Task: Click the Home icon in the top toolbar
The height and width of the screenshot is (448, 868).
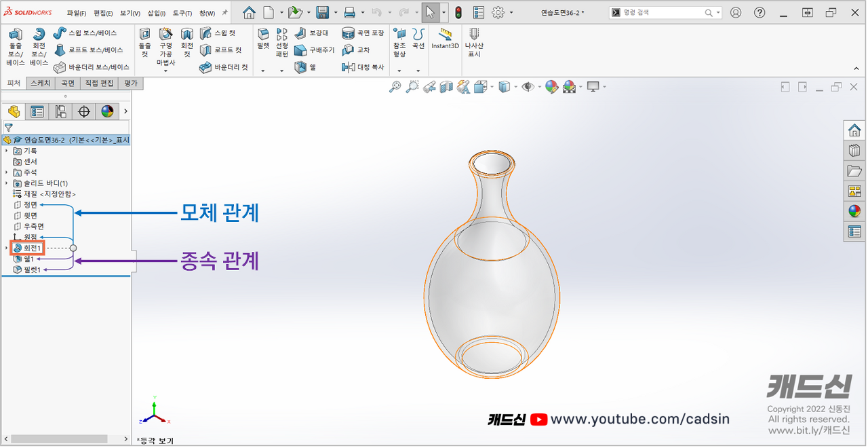Action: tap(250, 12)
